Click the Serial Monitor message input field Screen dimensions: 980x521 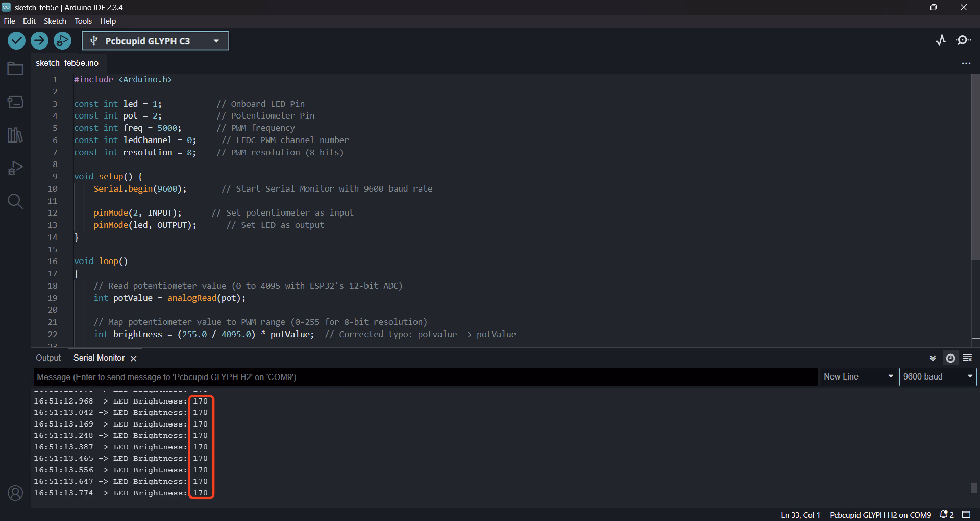[x=425, y=377]
